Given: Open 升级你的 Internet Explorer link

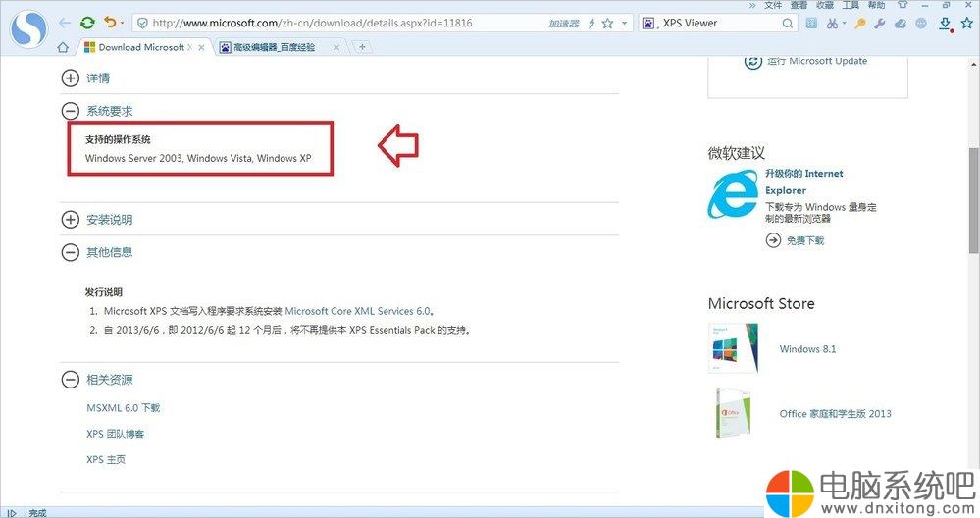Looking at the screenshot, I should click(x=803, y=181).
